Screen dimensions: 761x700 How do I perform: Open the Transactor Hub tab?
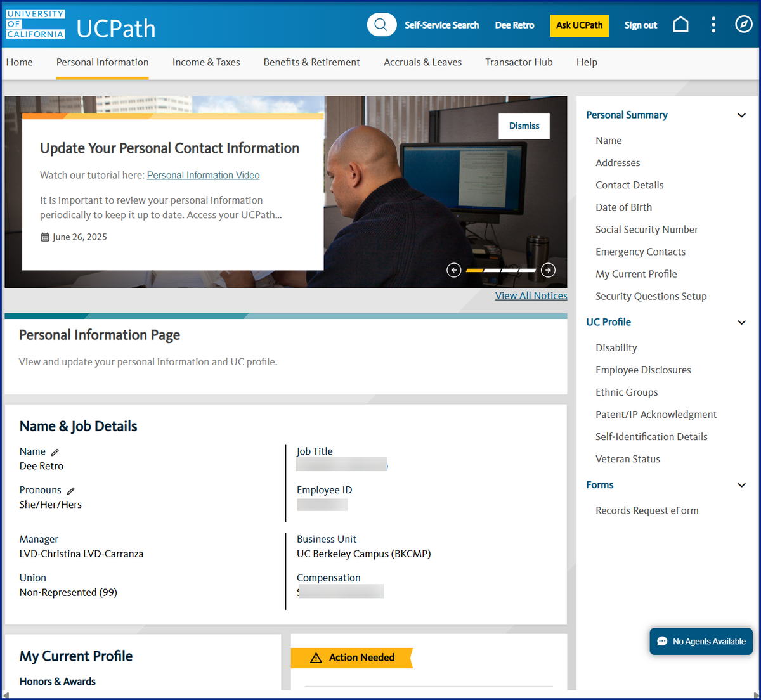[519, 62]
